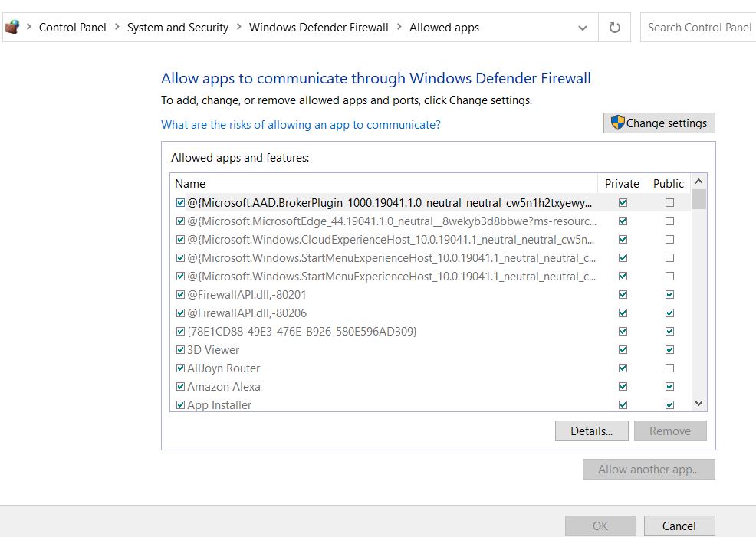Click the Private column header
The width and height of the screenshot is (756, 537).
(x=622, y=184)
